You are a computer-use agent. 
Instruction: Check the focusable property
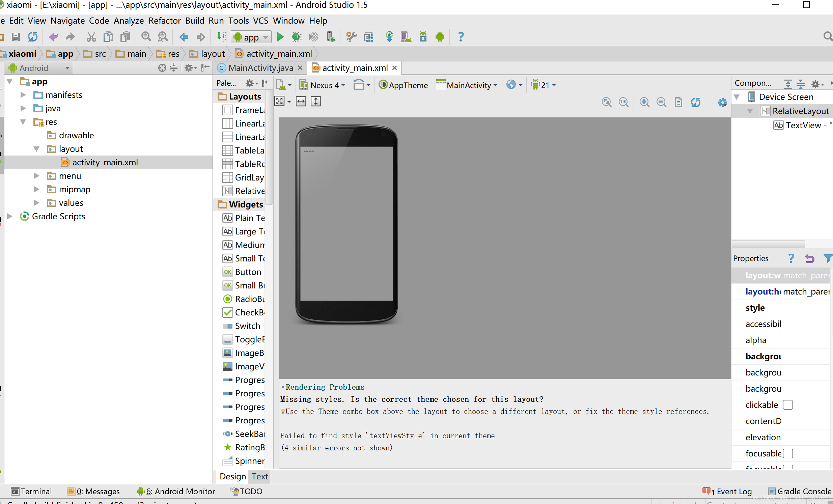[x=788, y=453]
